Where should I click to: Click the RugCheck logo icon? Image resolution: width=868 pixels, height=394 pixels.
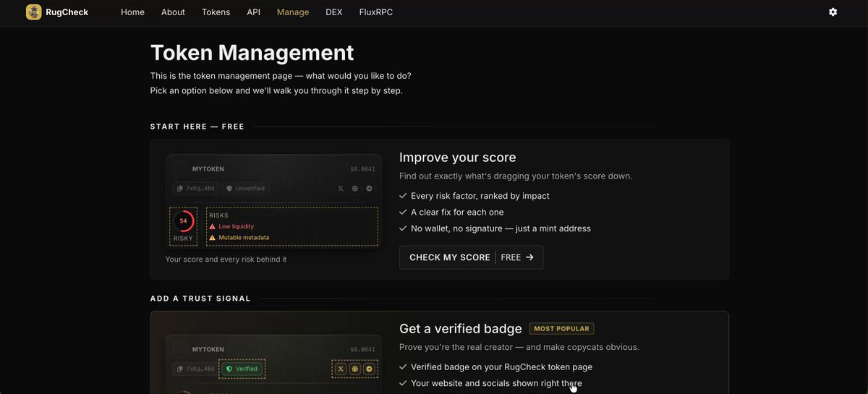click(x=33, y=12)
